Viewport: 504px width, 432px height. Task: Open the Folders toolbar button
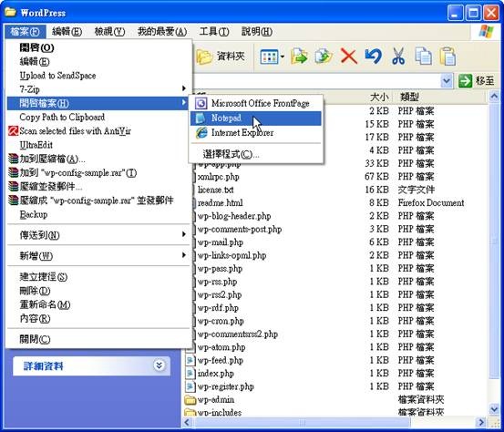coord(221,57)
